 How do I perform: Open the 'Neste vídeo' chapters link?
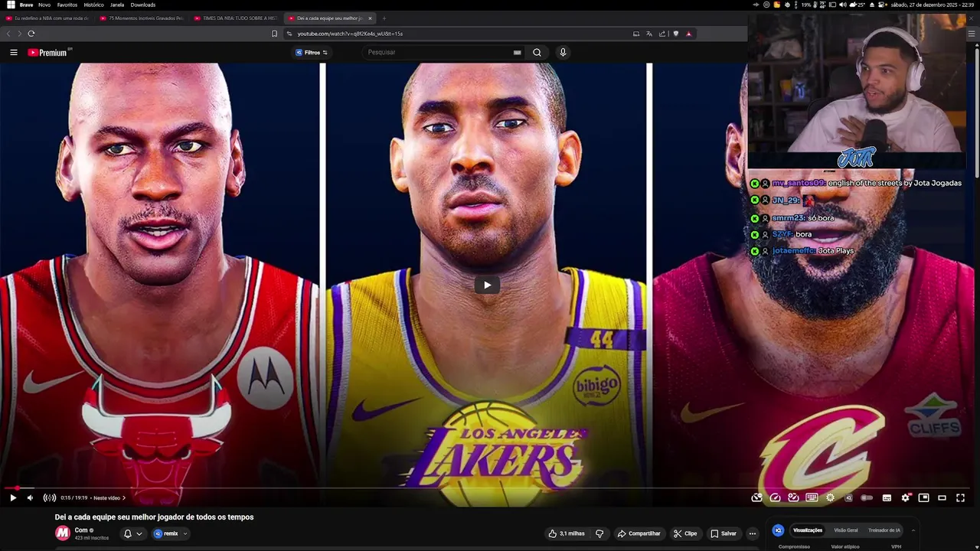coord(109,498)
